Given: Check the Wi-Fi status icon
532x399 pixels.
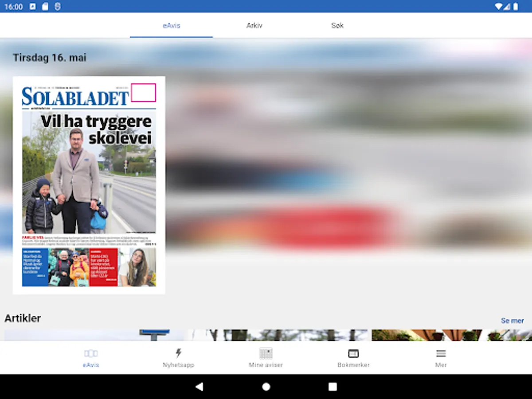Looking at the screenshot, I should tap(499, 7).
